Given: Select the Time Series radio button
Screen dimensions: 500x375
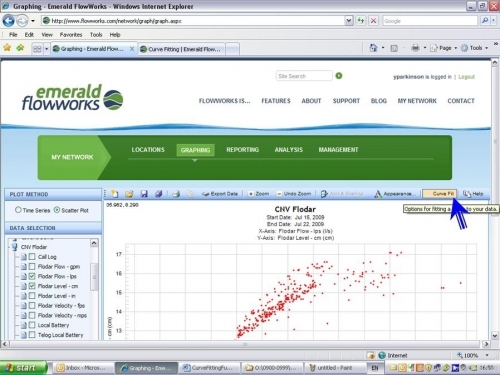Looking at the screenshot, I should point(18,210).
